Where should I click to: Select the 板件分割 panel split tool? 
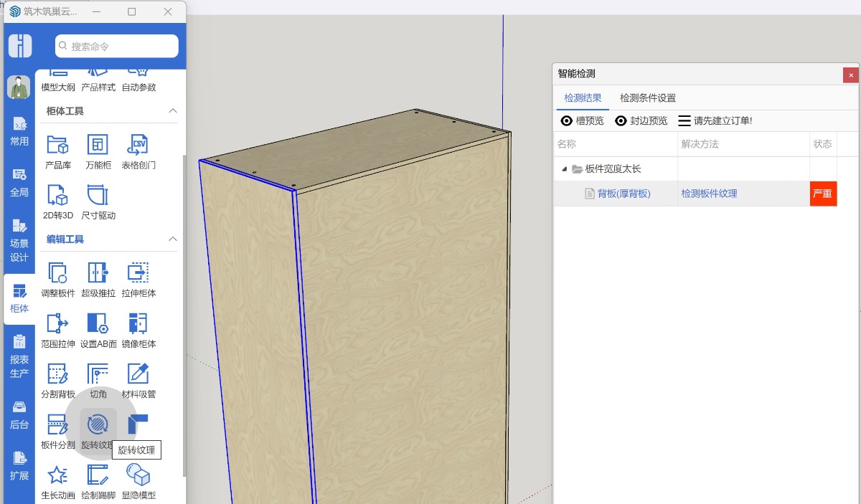[57, 432]
